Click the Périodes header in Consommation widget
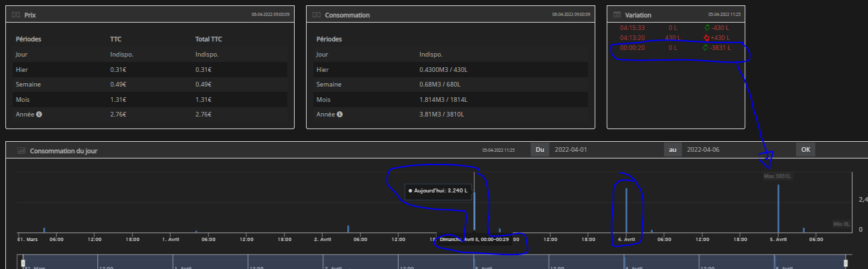 [x=329, y=39]
